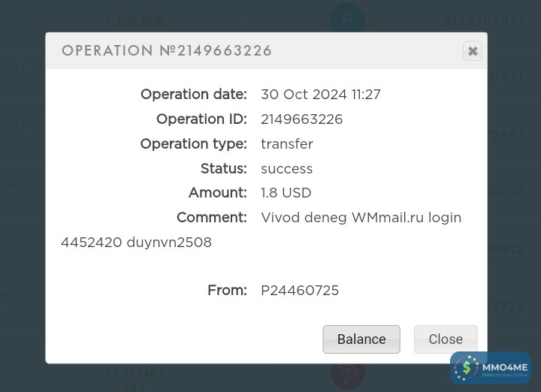This screenshot has width=541, height=392.
Task: Click the 12.157465 amount at bottom
Action: 135,372
